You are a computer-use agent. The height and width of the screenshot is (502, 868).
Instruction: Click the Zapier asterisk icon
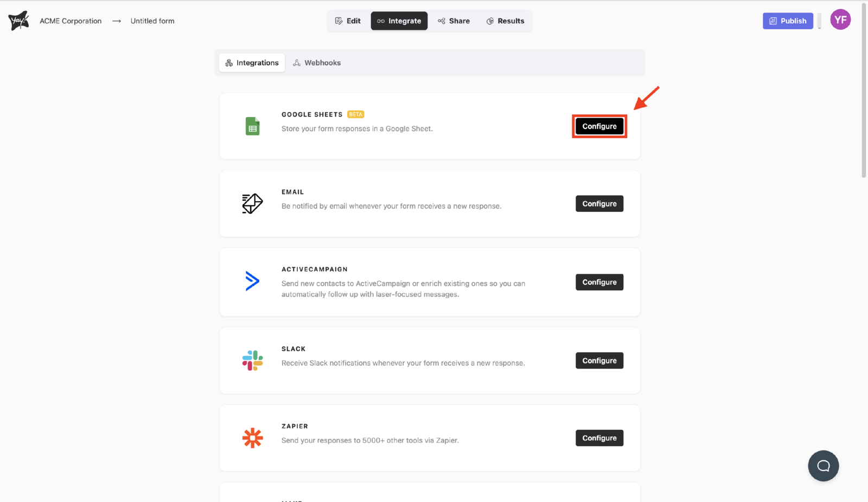pos(253,437)
